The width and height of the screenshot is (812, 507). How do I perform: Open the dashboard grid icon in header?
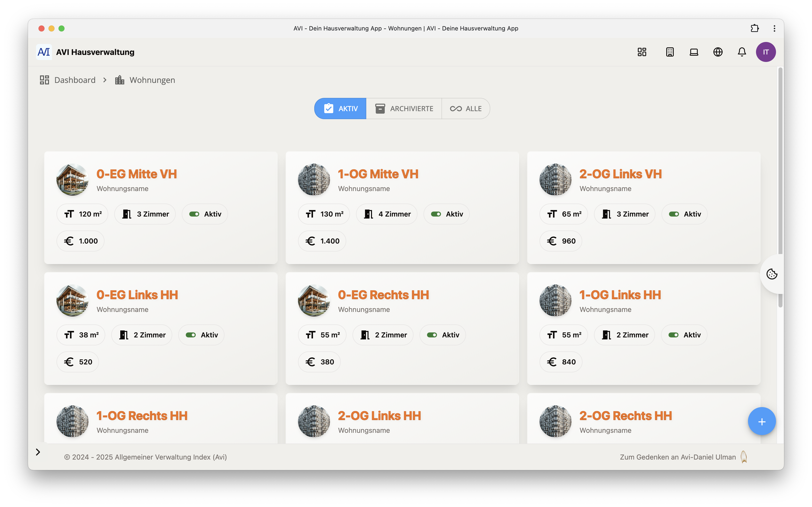[642, 52]
